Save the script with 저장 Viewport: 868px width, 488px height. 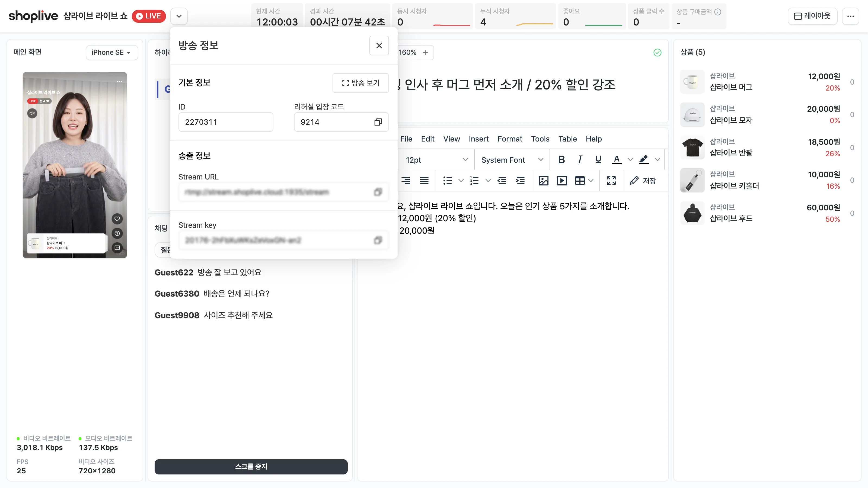click(x=643, y=181)
